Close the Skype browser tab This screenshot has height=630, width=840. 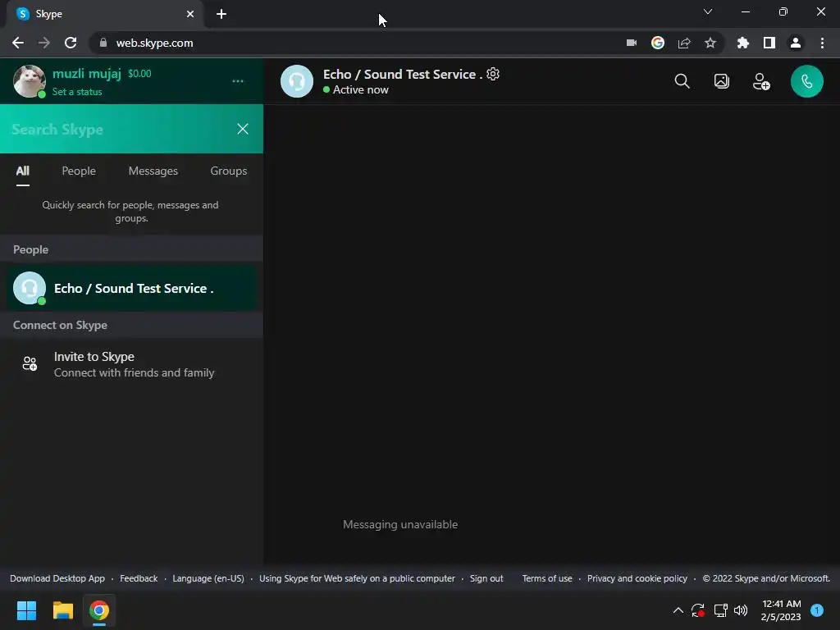190,14
